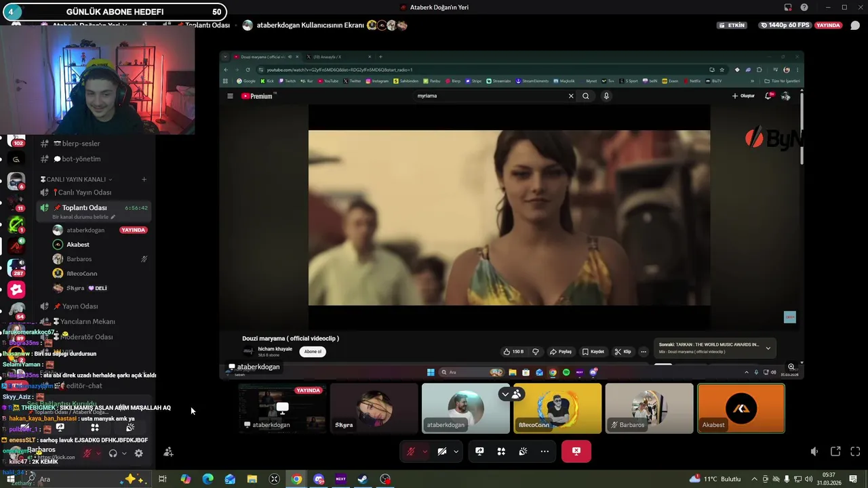Open YouTube notifications bell
The height and width of the screenshot is (488, 868).
(x=768, y=96)
